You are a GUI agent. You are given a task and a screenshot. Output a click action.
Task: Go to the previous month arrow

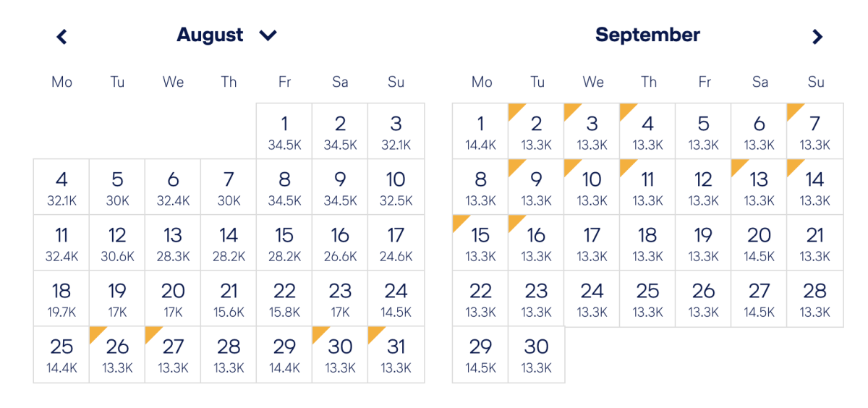pos(62,36)
